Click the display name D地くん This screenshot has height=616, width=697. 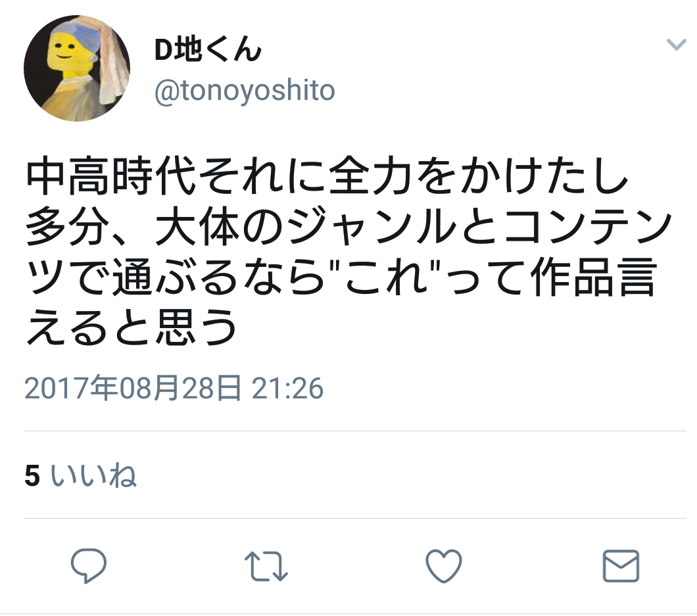coord(208,49)
